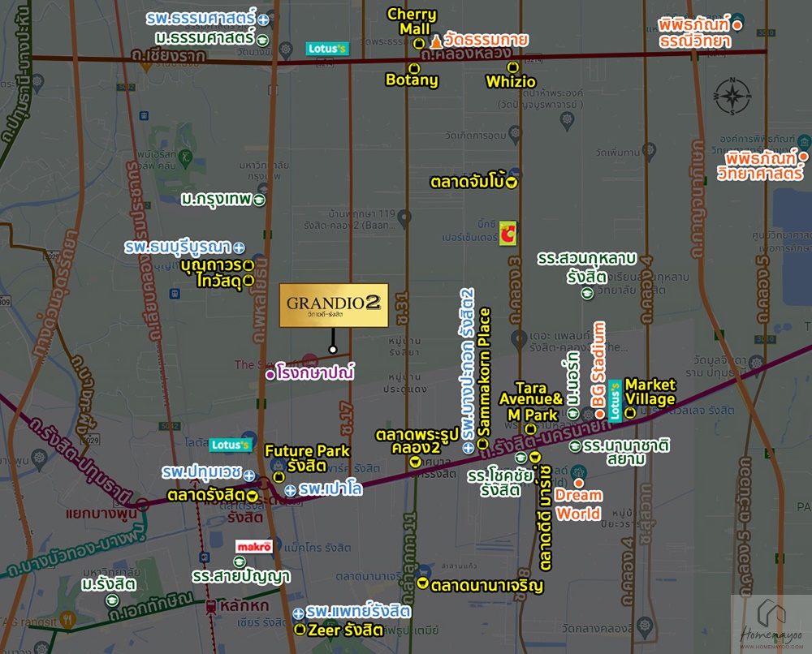Click the ตลาดรังสิต market icon
The width and height of the screenshot is (812, 654).
(253, 497)
